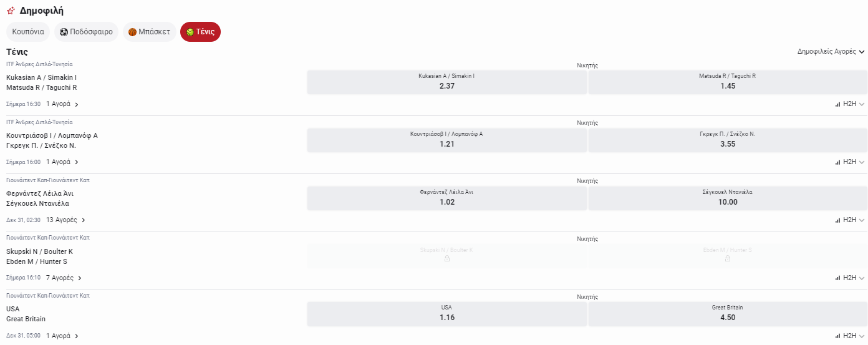Click the H2H stats icon for USA match

838,336
